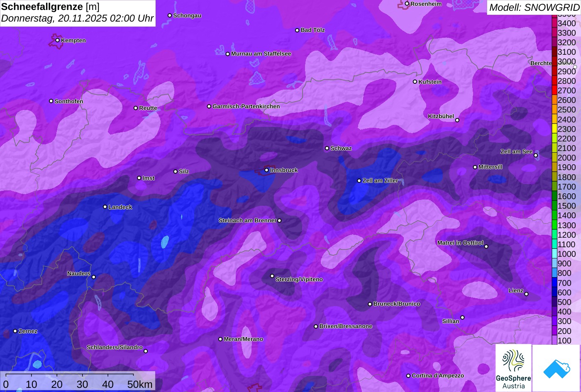Click the GeoSphere Austria logo
The image size is (581, 392).
513,368
